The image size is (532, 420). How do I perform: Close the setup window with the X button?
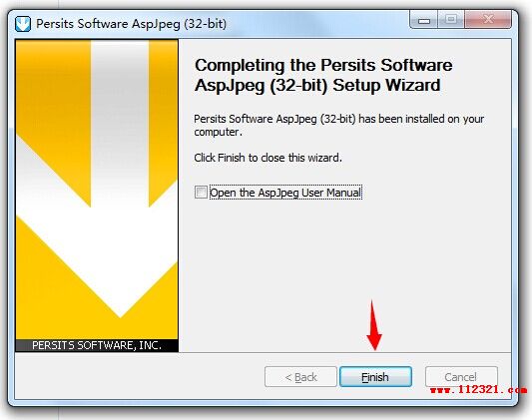(488, 19)
